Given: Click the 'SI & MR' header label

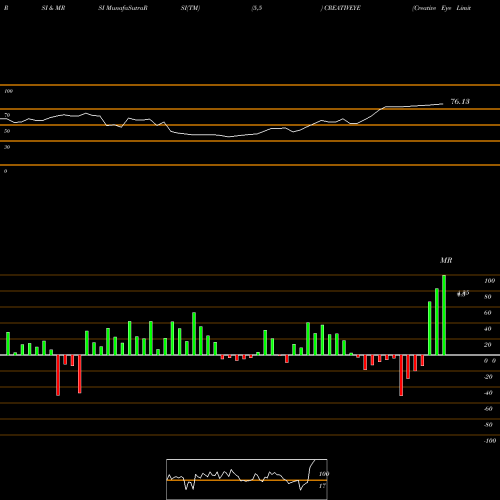Looking at the screenshot, I should click(53, 8).
